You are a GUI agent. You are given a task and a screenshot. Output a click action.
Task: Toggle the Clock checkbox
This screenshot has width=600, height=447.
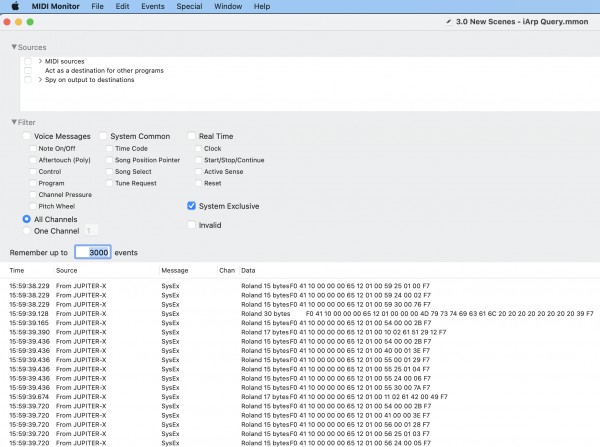pyautogui.click(x=198, y=148)
